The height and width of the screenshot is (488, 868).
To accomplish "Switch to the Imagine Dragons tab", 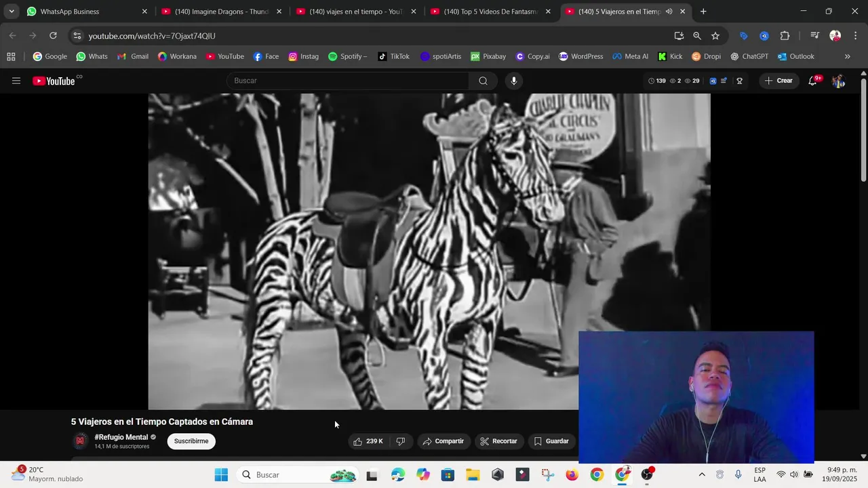I will [x=221, y=12].
